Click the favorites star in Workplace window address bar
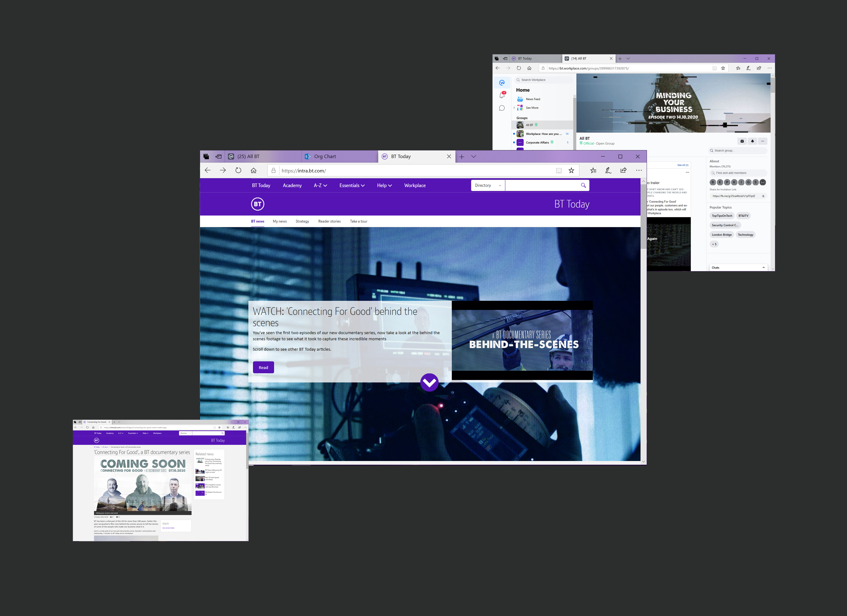The height and width of the screenshot is (616, 847). coord(723,68)
